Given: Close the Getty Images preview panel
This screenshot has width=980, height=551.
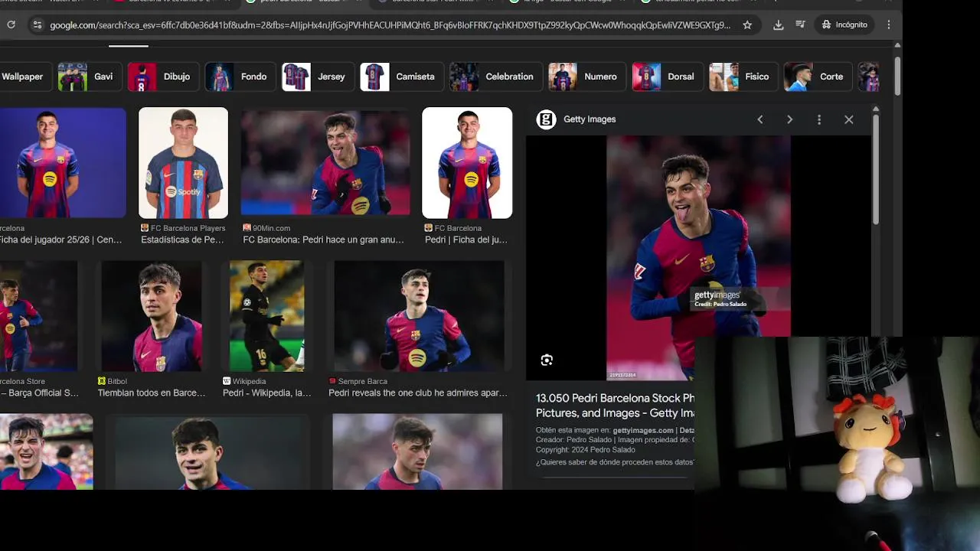Looking at the screenshot, I should point(848,119).
